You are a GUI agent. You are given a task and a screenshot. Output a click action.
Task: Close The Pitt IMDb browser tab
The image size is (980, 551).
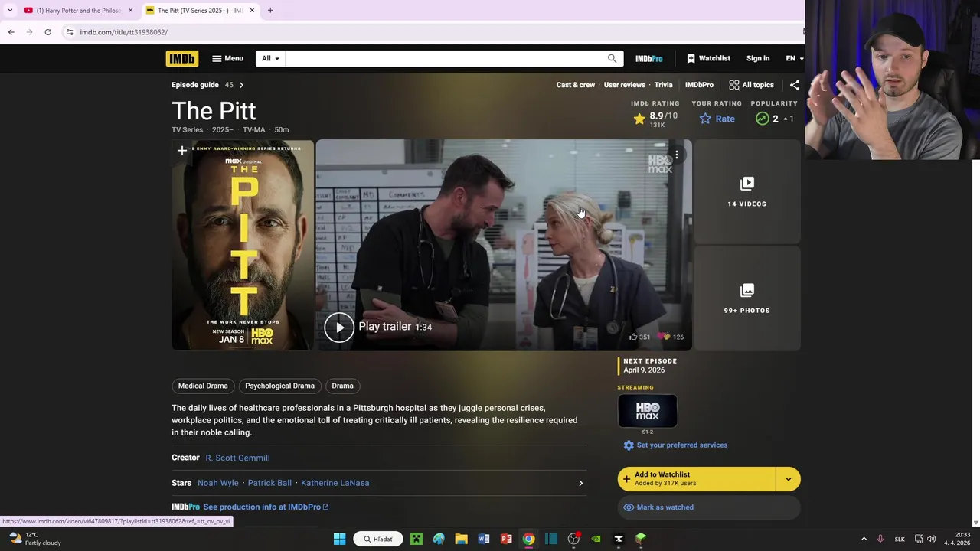pos(252,11)
